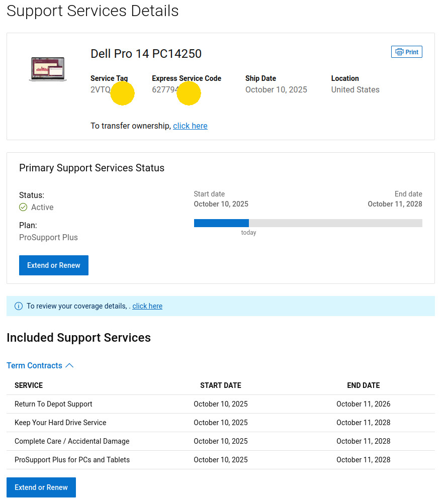Click the START DATE column header
448x502 pixels.
coord(220,385)
